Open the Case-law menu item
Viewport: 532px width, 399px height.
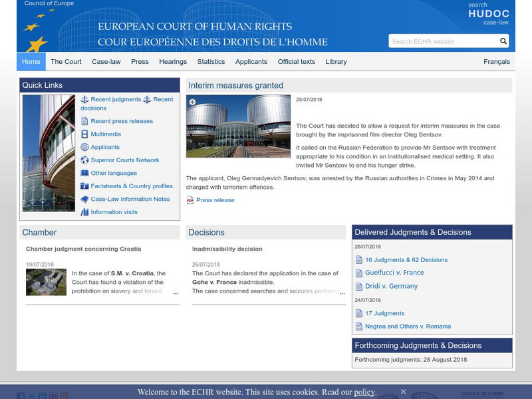[x=104, y=61]
